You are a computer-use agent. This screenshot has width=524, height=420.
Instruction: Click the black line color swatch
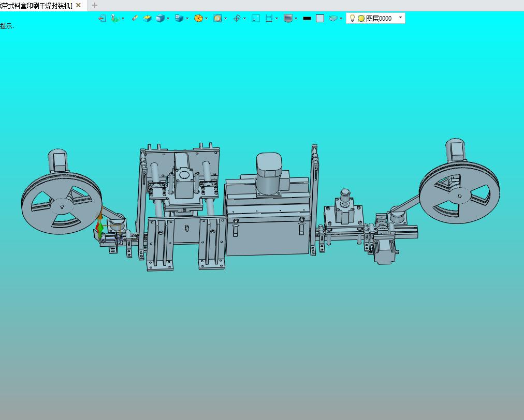point(307,19)
